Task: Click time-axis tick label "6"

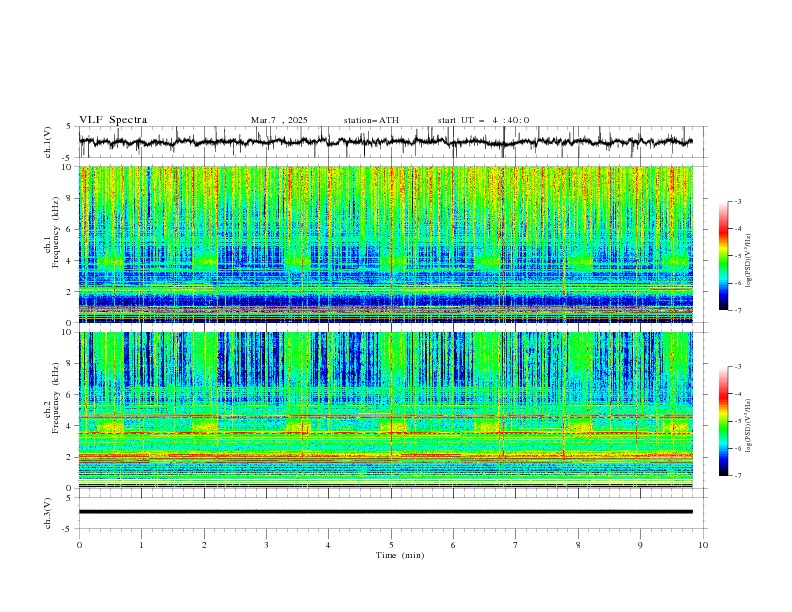Action: point(453,545)
